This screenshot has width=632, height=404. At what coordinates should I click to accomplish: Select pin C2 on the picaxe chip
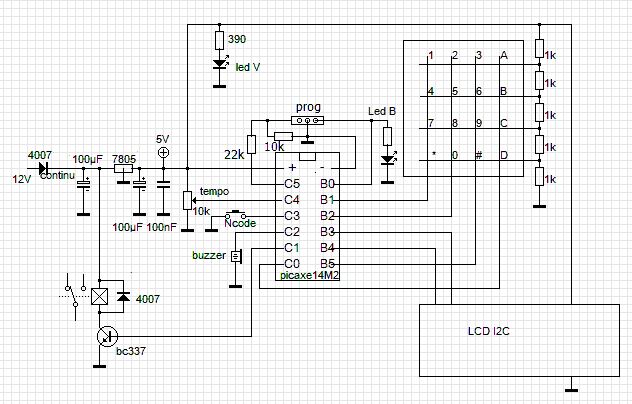pos(292,232)
